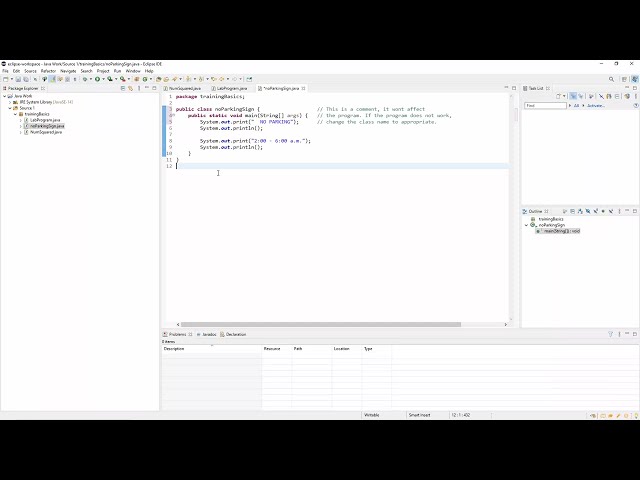Open Problems view menu (three dots)
Image resolution: width=640 pixels, height=480 pixels.
click(x=619, y=334)
